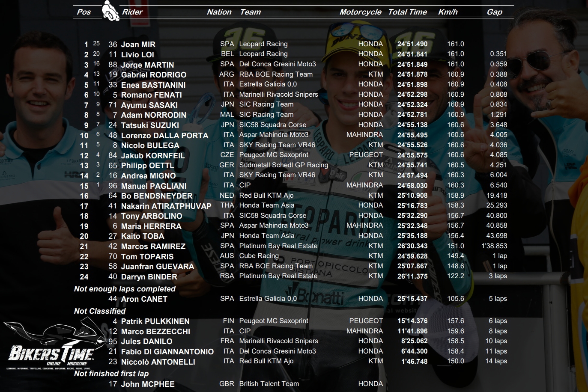Click PEUGEOT motorcycle in Kornfeil row
Image resolution: width=588 pixels, height=392 pixels.
pos(366,155)
